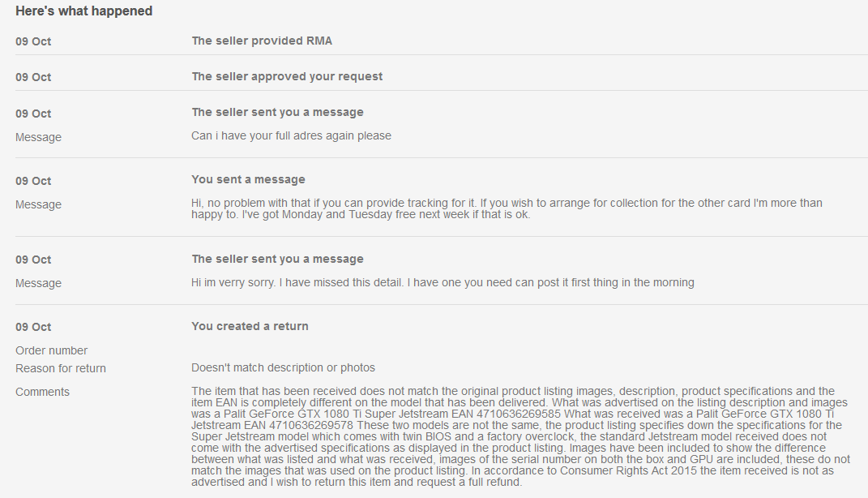Click the 'Order number' label
Viewport: 868px width, 498px height.
[x=52, y=350]
